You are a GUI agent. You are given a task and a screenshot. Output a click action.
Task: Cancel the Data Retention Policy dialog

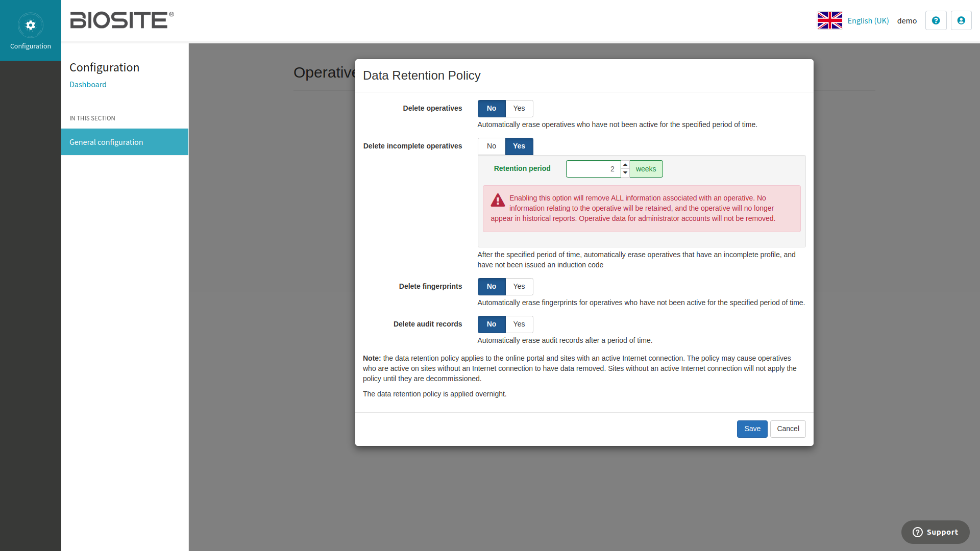(x=788, y=429)
